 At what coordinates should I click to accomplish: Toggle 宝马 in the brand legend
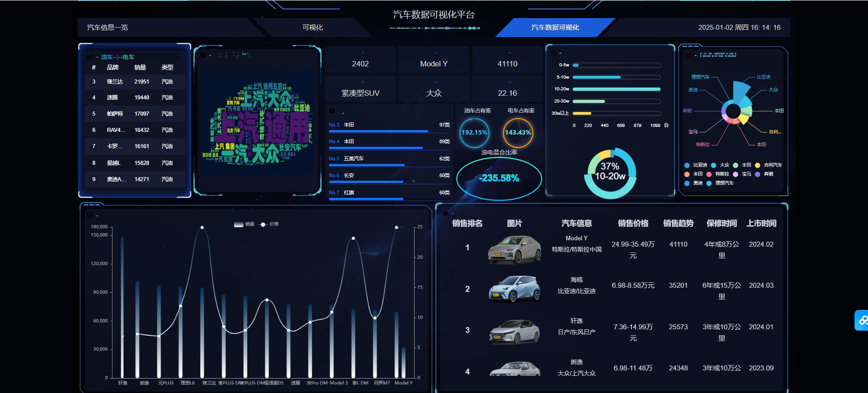[742, 174]
